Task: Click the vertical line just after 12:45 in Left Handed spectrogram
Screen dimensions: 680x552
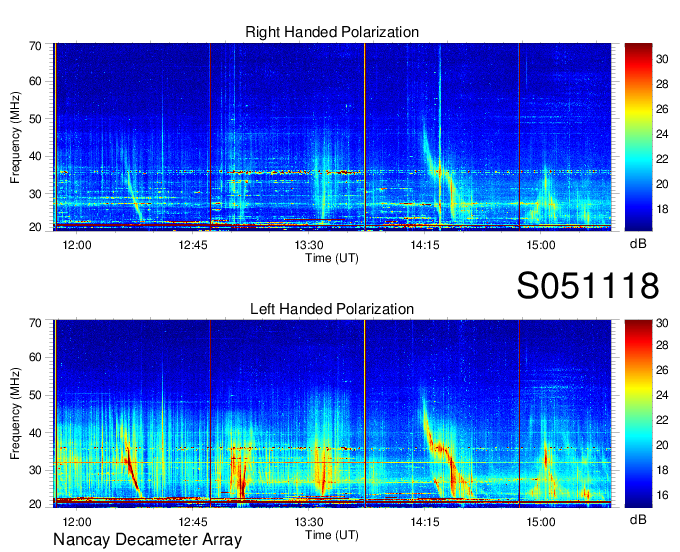Action: pyautogui.click(x=210, y=413)
